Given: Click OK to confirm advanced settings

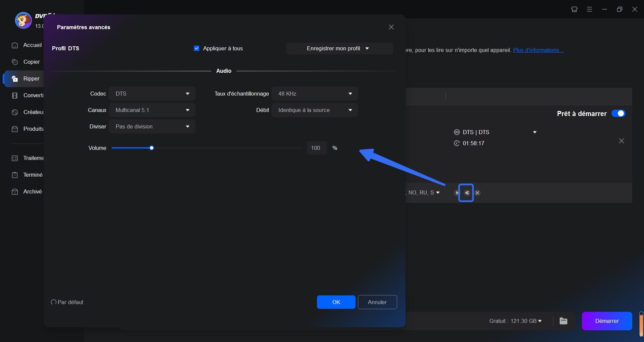Looking at the screenshot, I should click(336, 302).
